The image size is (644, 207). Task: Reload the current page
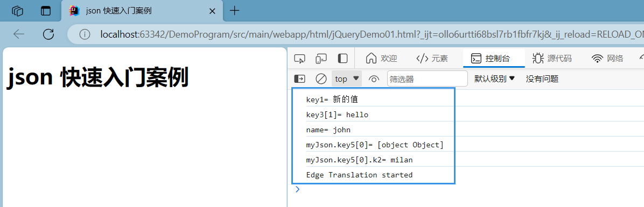point(48,34)
